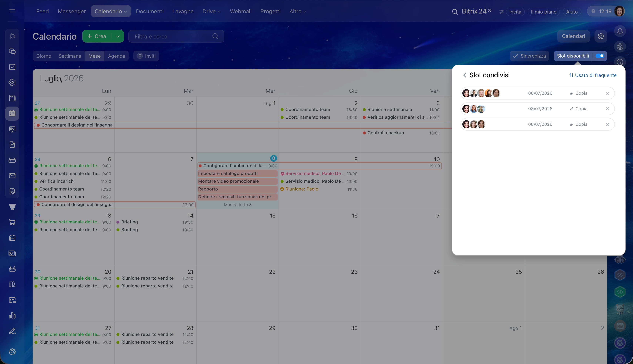Image resolution: width=633 pixels, height=364 pixels.
Task: Click the Invita button
Action: point(515,12)
